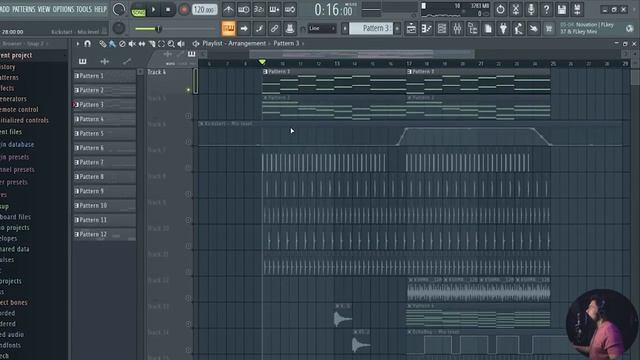The width and height of the screenshot is (640, 360).
Task: Select Pattern 5 in the picker list
Action: pyautogui.click(x=104, y=133)
